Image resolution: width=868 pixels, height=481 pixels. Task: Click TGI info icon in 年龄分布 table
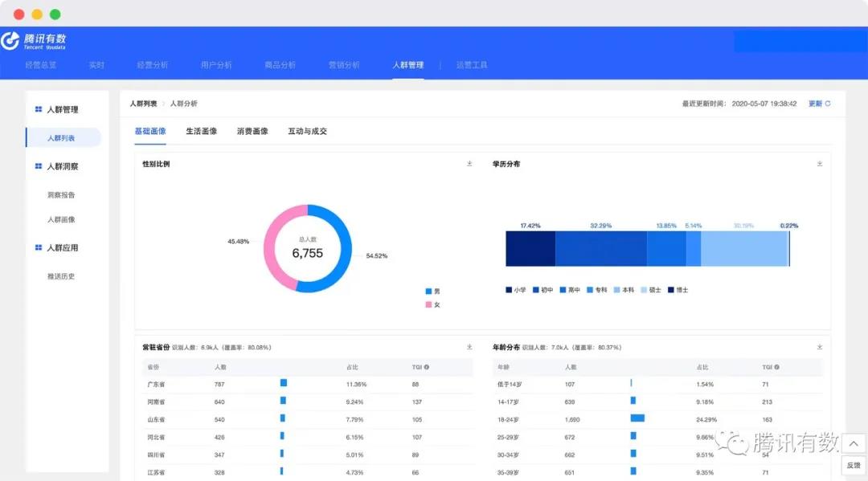click(x=776, y=367)
